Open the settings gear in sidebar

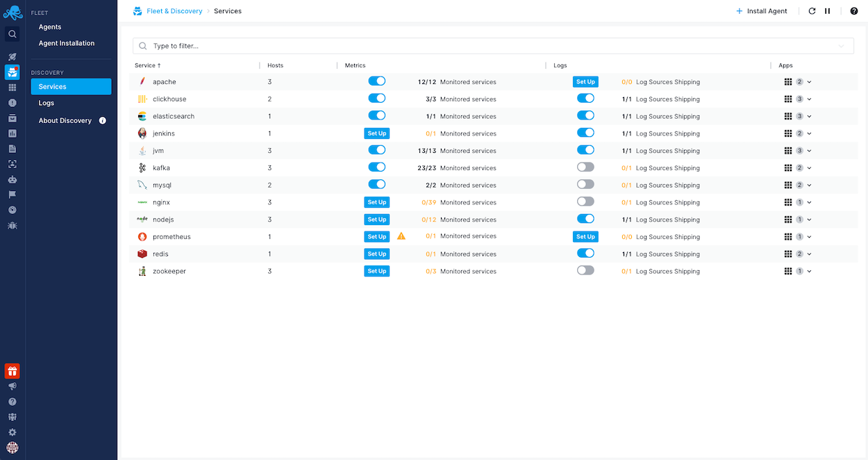pyautogui.click(x=12, y=432)
